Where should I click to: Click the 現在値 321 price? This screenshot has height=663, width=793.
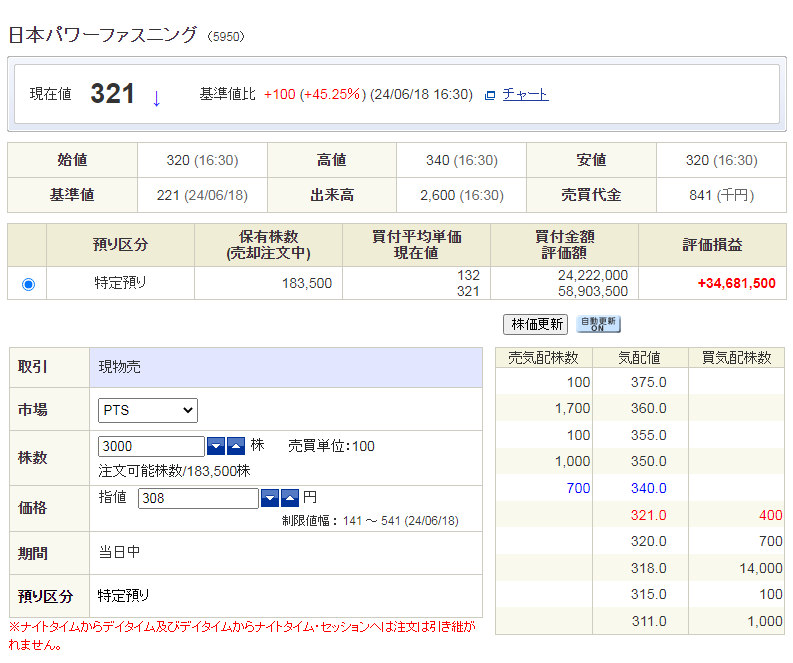click(x=112, y=94)
